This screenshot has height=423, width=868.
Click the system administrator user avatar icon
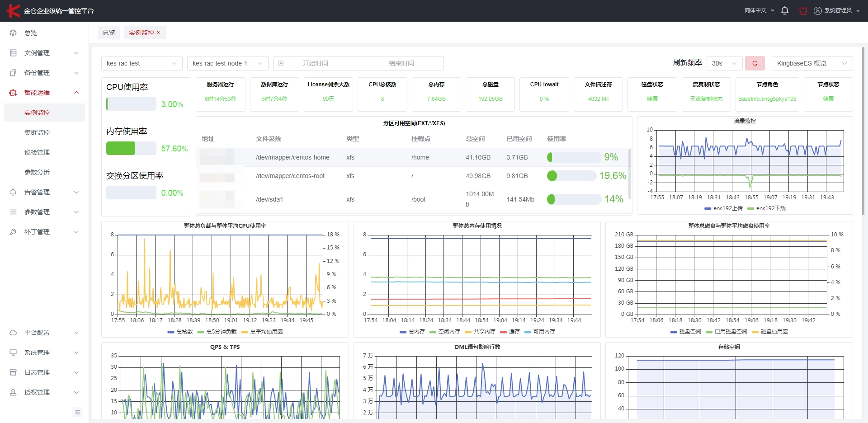818,10
